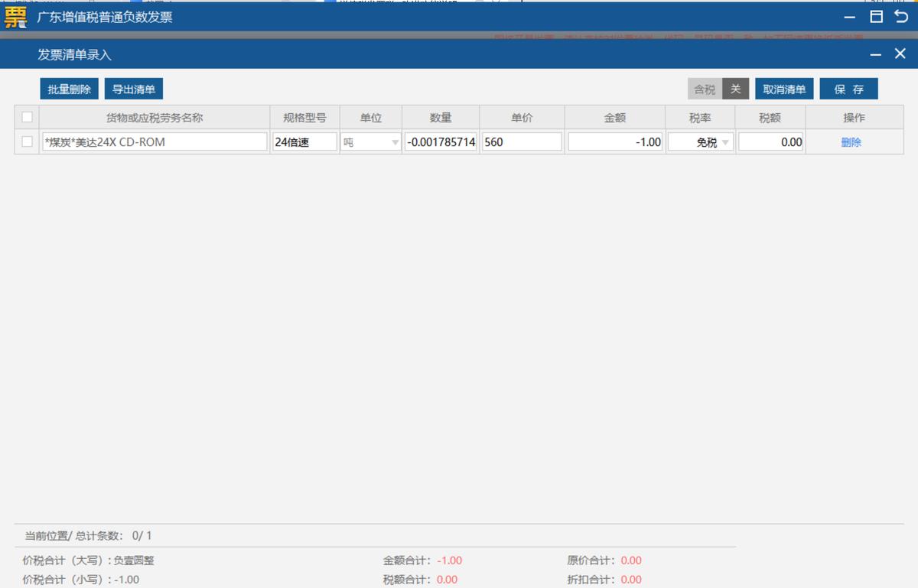Click the 导出清单 export button
Screen dimensions: 918x588
point(133,88)
